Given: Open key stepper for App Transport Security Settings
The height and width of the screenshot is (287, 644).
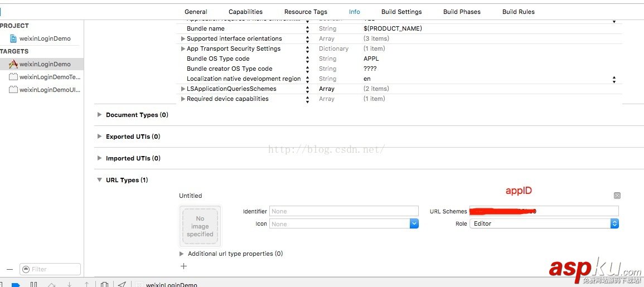Looking at the screenshot, I should click(x=307, y=48).
